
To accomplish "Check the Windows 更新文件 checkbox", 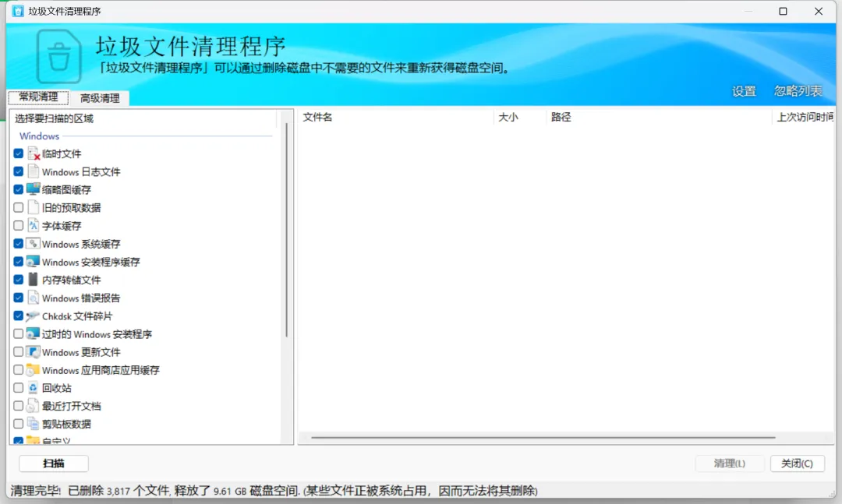I will [18, 352].
